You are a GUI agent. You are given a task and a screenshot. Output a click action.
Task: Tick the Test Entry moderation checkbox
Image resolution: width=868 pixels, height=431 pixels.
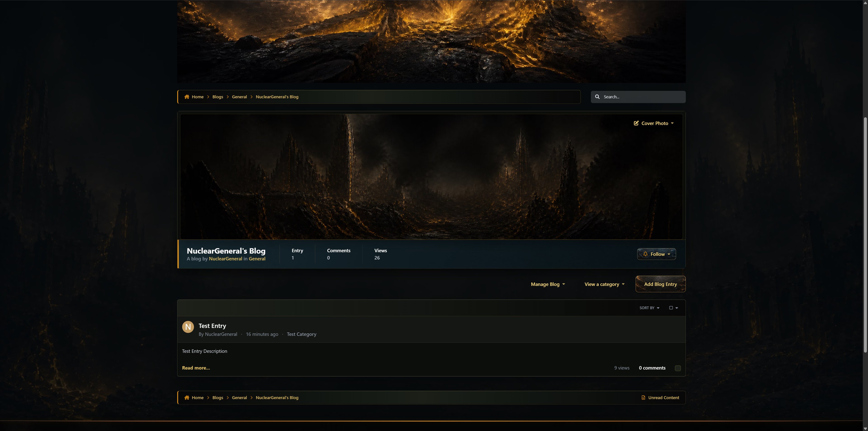coord(678,368)
